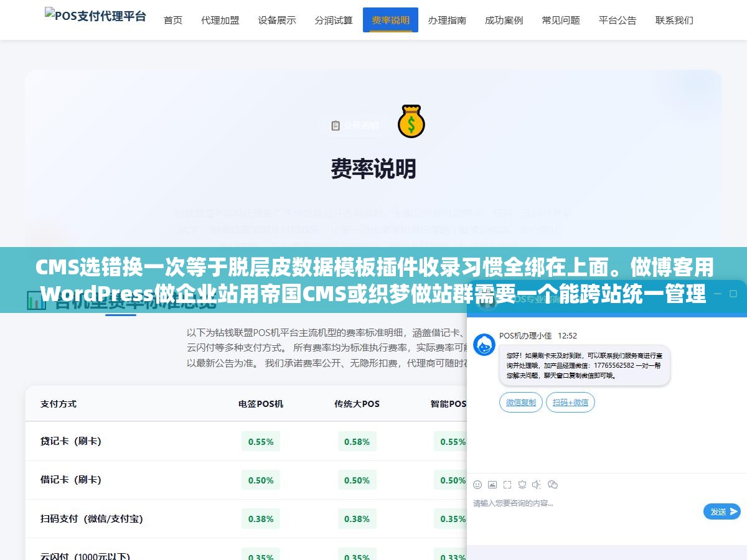Open the 分润试算 menu item
This screenshot has height=560, width=747.
tap(334, 20)
